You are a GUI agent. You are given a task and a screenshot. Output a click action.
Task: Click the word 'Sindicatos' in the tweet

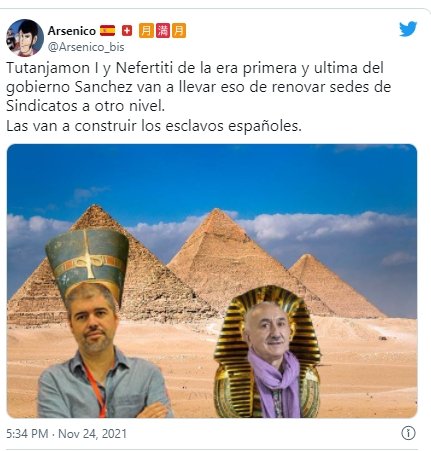[x=42, y=106]
